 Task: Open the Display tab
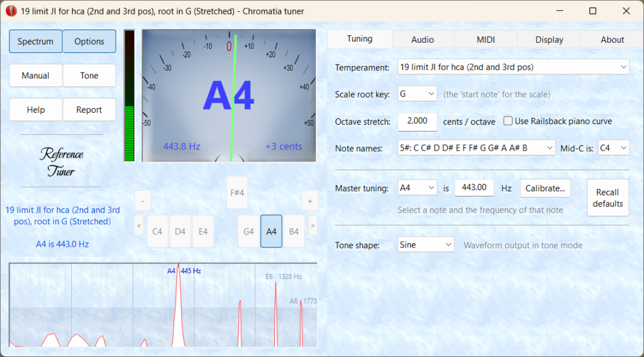pyautogui.click(x=549, y=40)
